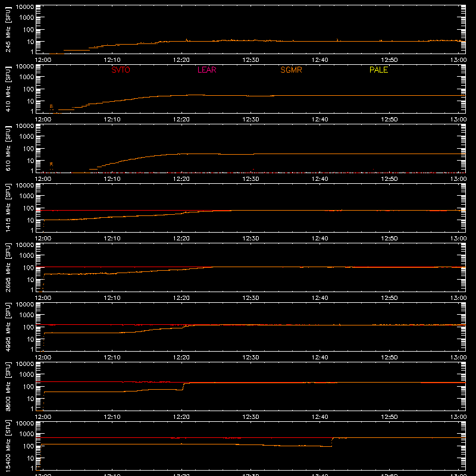Click 12:10 time label under 2695 MHz plot
Screen dimensions: 476x476
[112, 298]
